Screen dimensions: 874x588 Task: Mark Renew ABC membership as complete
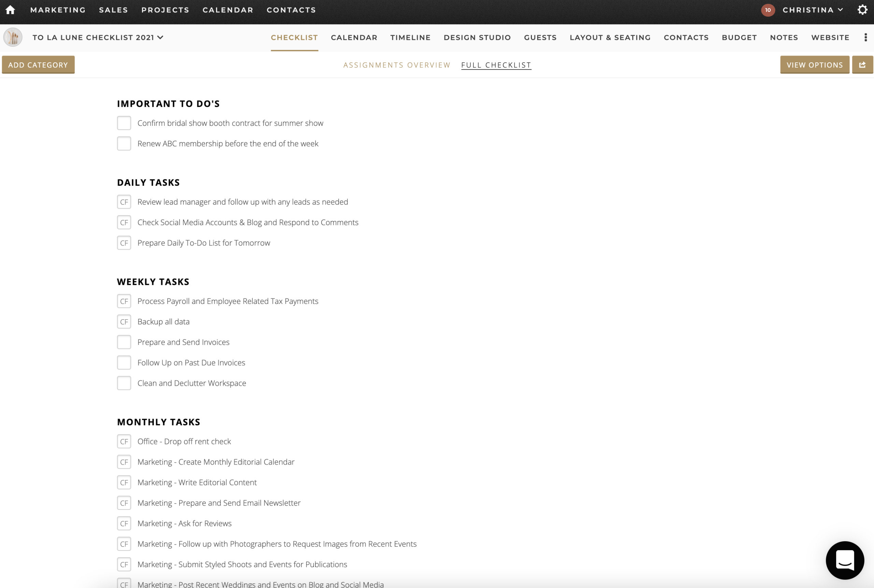coord(124,143)
